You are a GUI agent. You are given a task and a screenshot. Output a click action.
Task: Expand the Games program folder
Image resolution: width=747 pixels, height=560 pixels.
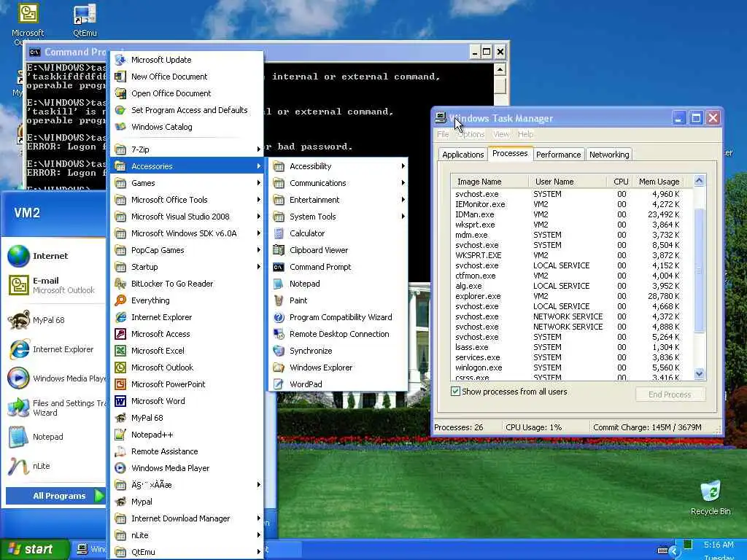click(187, 183)
